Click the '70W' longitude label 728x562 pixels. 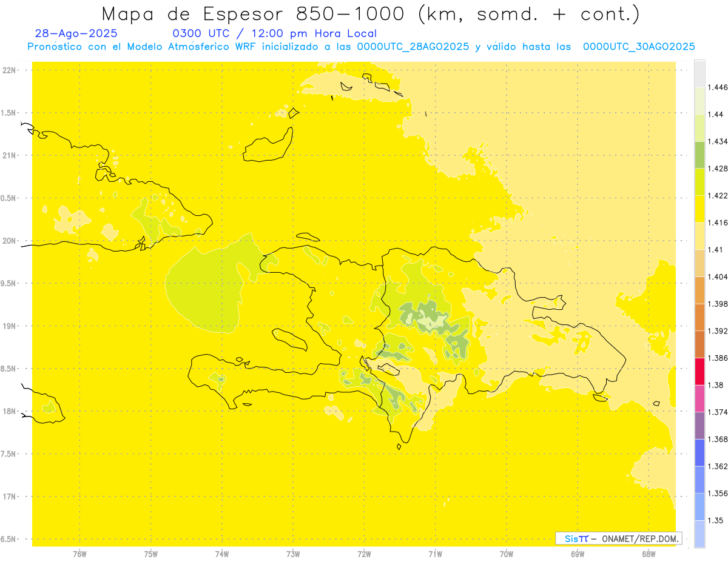(x=507, y=554)
